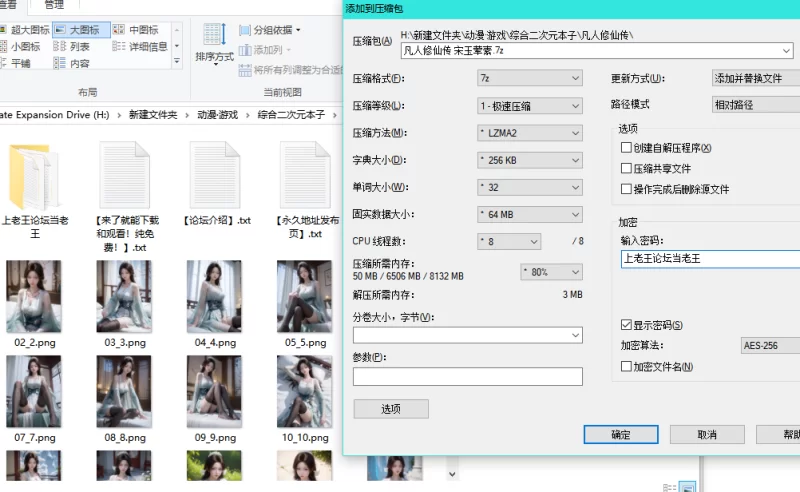Select the 【永久地址发布页】.txt file
This screenshot has height=492, width=800.
(306, 190)
